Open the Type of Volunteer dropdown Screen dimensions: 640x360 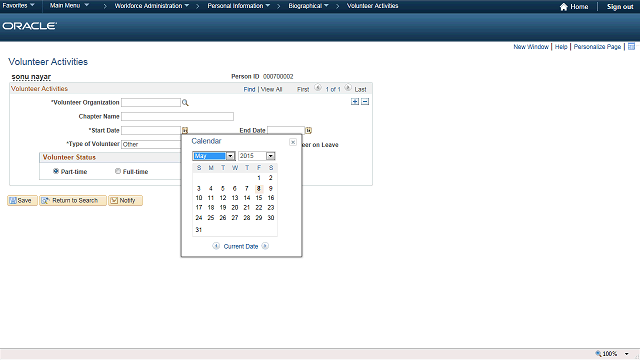pos(151,144)
